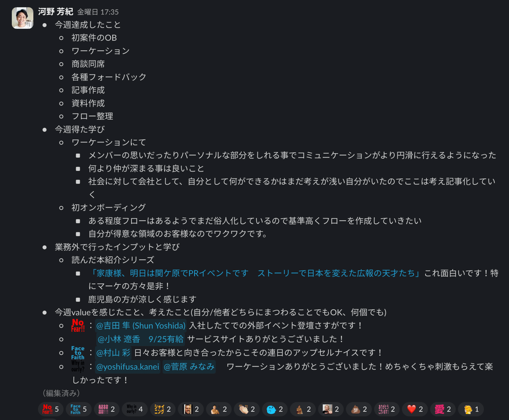Click the @yoshifusa.kanei mention
The image size is (509, 420).
[128, 367]
